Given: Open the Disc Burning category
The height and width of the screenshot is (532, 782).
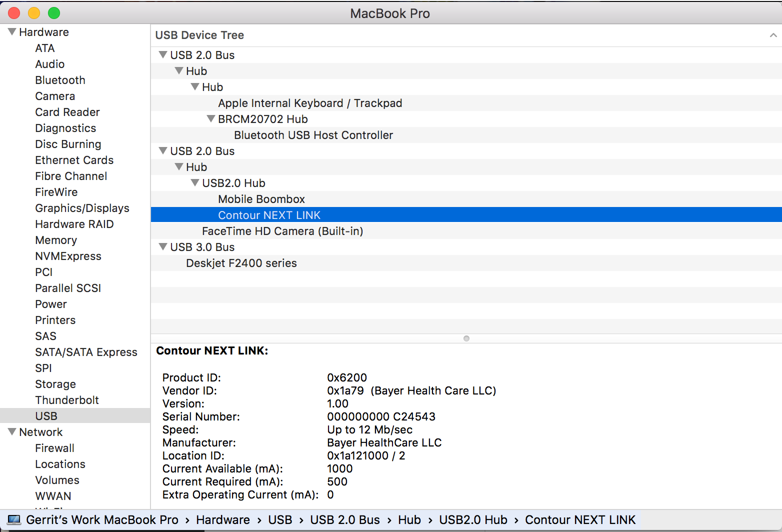Looking at the screenshot, I should 68,144.
